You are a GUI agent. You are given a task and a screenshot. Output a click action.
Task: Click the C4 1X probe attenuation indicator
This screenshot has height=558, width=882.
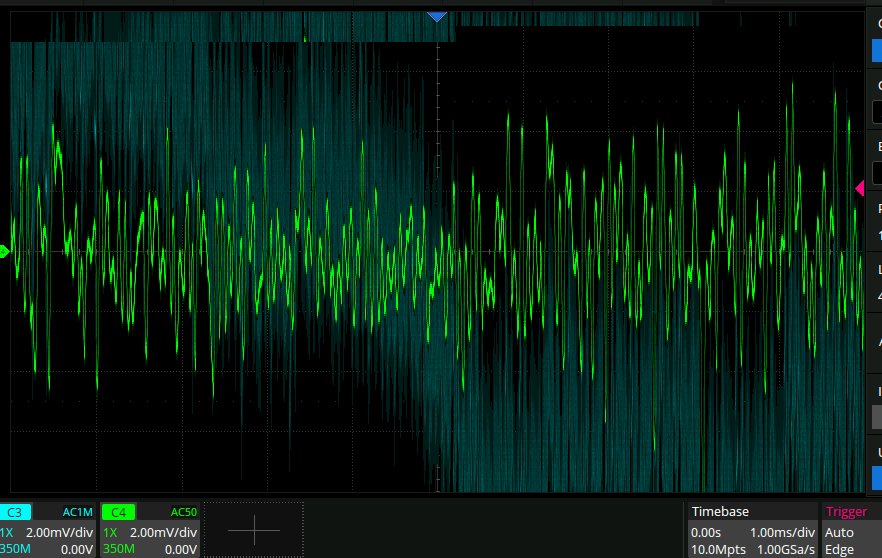[x=109, y=533]
